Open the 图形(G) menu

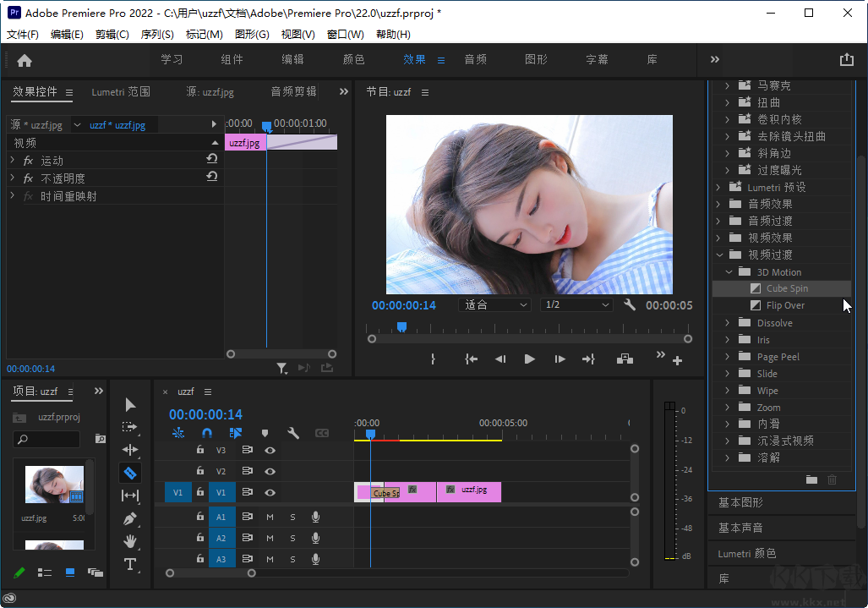click(x=250, y=34)
